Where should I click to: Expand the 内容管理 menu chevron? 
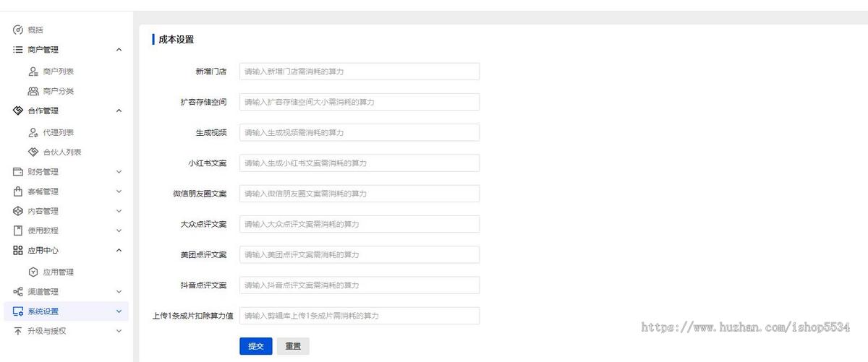click(x=119, y=211)
